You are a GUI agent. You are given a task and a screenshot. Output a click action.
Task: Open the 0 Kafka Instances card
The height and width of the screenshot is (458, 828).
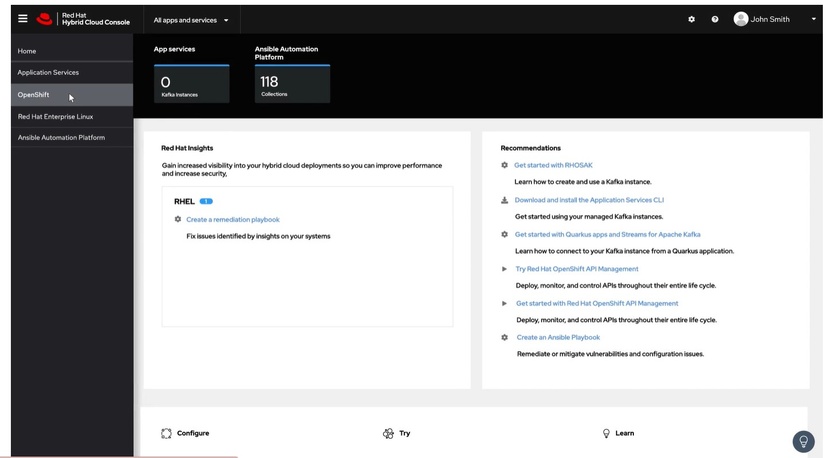(192, 84)
